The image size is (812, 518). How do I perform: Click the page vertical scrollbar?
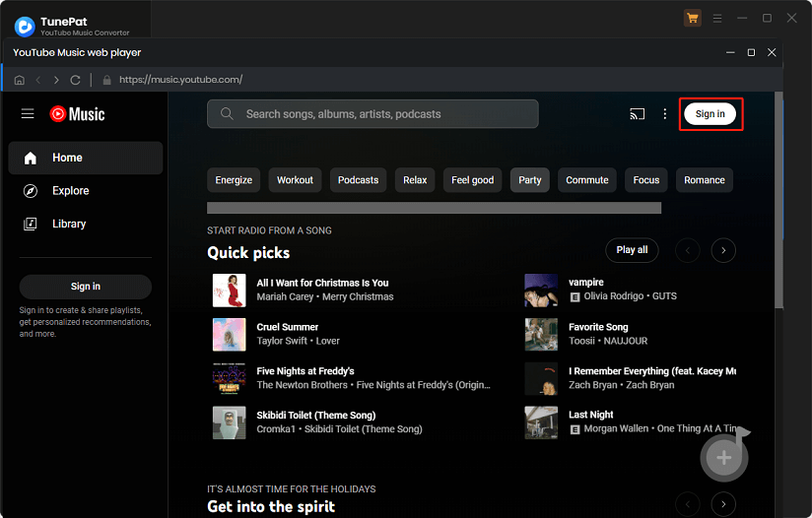click(778, 201)
